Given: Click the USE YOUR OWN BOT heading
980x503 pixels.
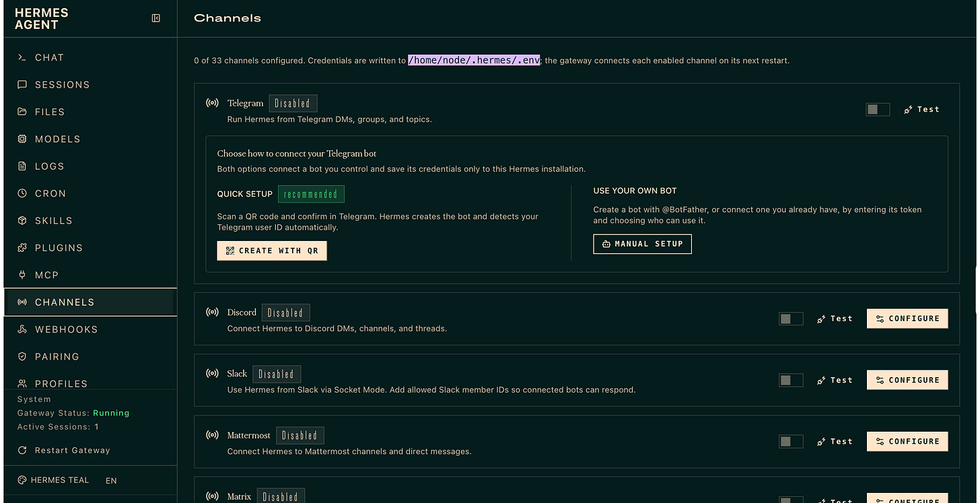Looking at the screenshot, I should pos(635,191).
